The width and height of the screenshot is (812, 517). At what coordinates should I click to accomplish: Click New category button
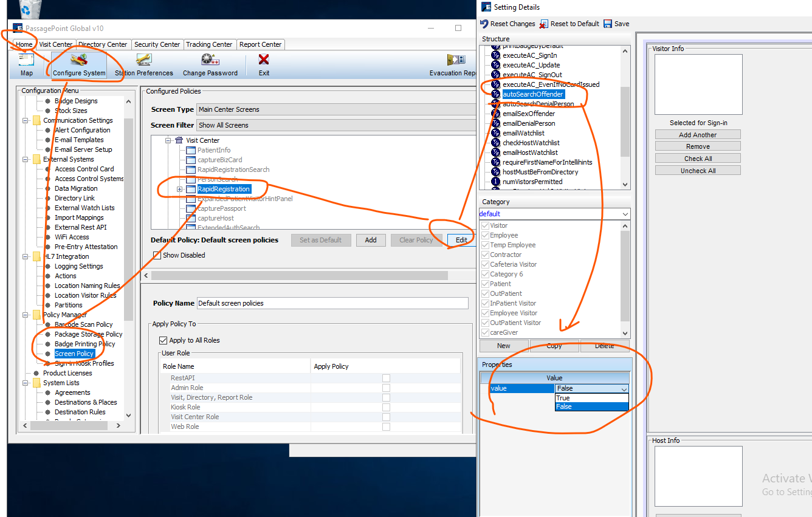(504, 346)
